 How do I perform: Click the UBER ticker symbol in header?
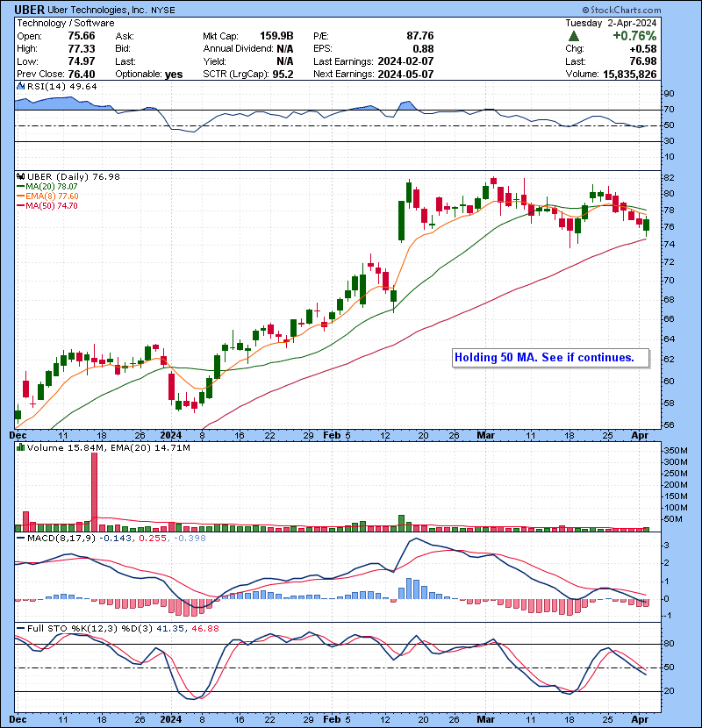pos(29,10)
